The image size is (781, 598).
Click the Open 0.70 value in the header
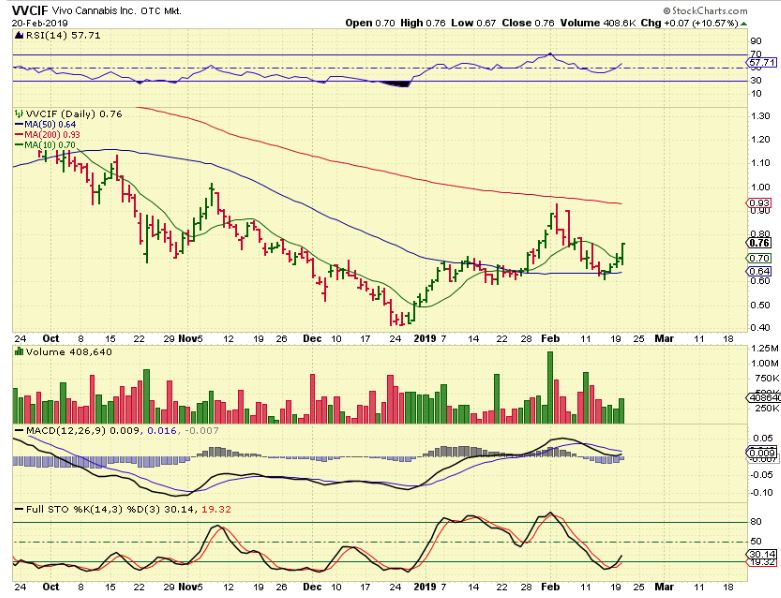370,23
